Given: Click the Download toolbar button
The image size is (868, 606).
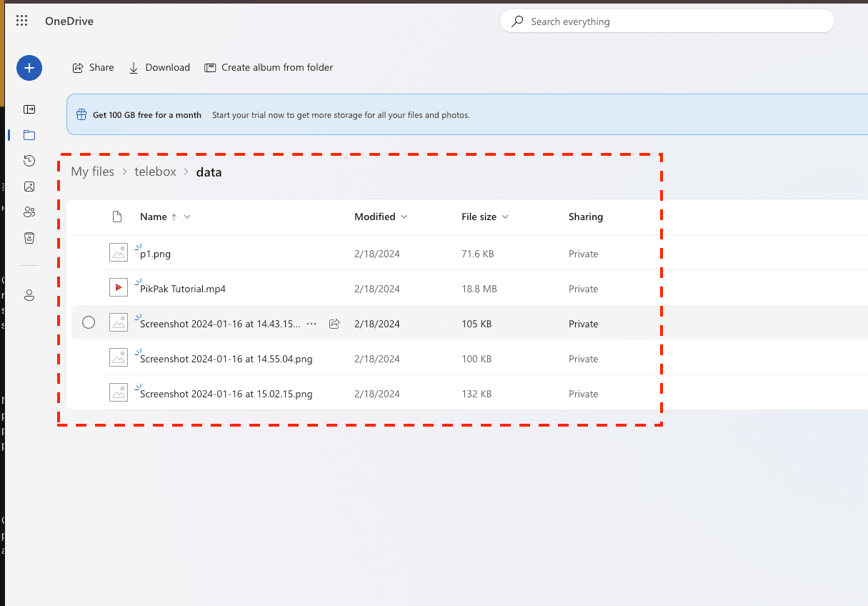Looking at the screenshot, I should [x=159, y=68].
